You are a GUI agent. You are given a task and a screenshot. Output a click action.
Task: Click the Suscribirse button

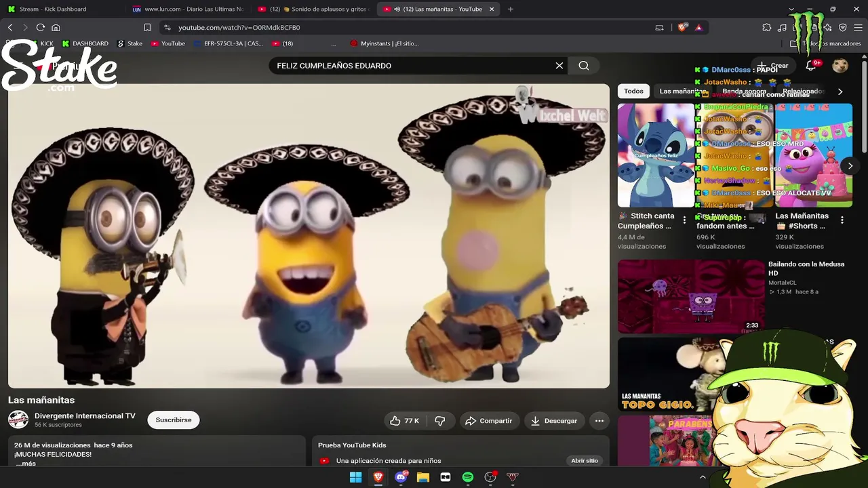click(174, 420)
